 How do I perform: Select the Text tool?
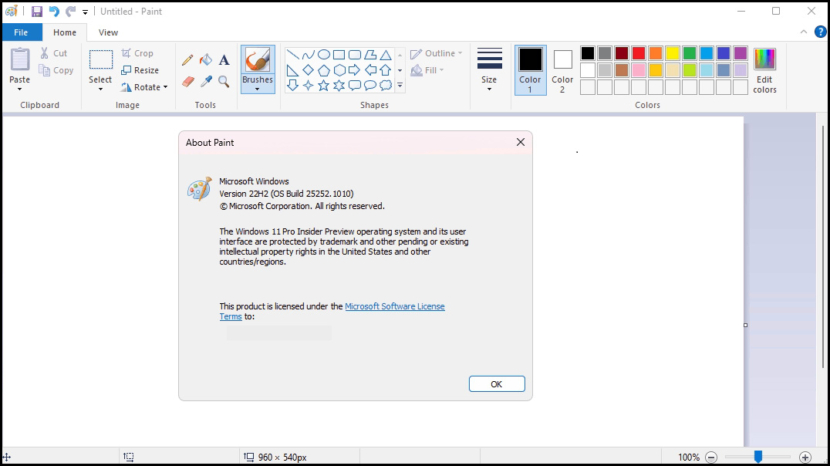click(x=224, y=60)
